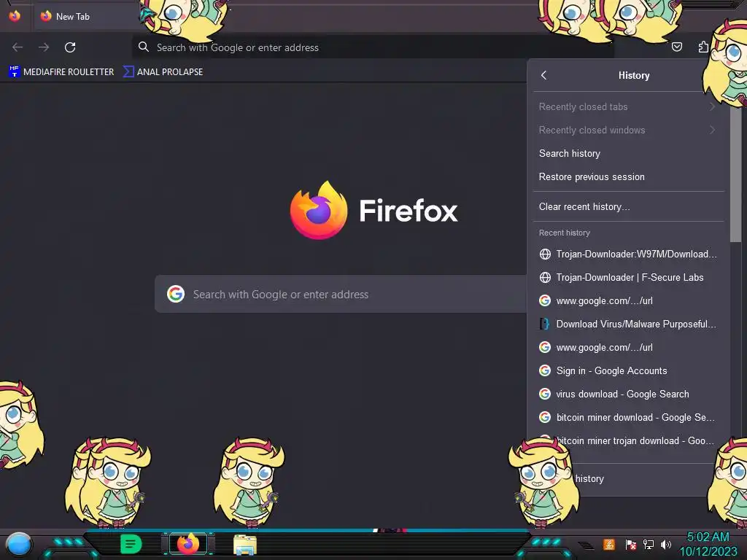Open the Pocket save icon in the toolbar

coord(676,47)
